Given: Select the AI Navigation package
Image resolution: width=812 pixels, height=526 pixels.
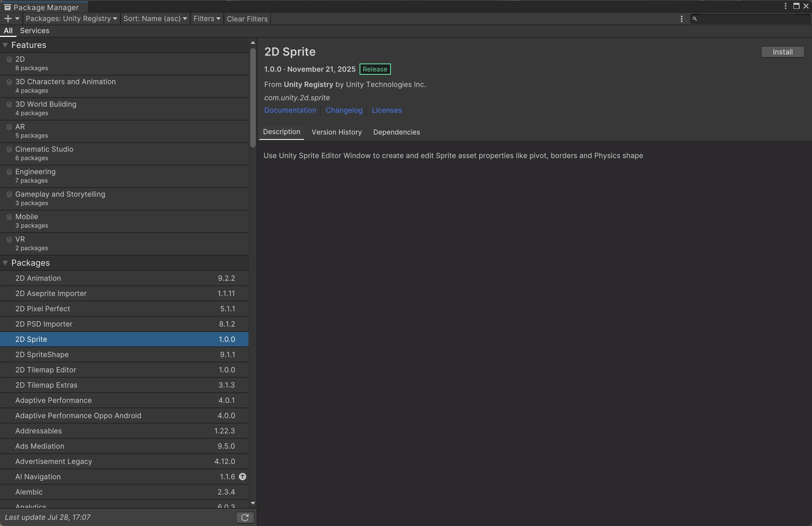Looking at the screenshot, I should (x=124, y=477).
